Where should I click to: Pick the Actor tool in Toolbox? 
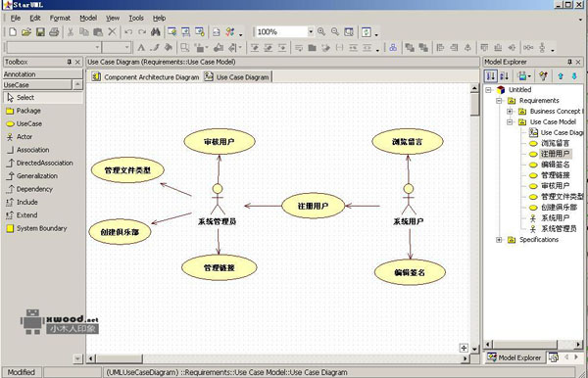(20, 137)
